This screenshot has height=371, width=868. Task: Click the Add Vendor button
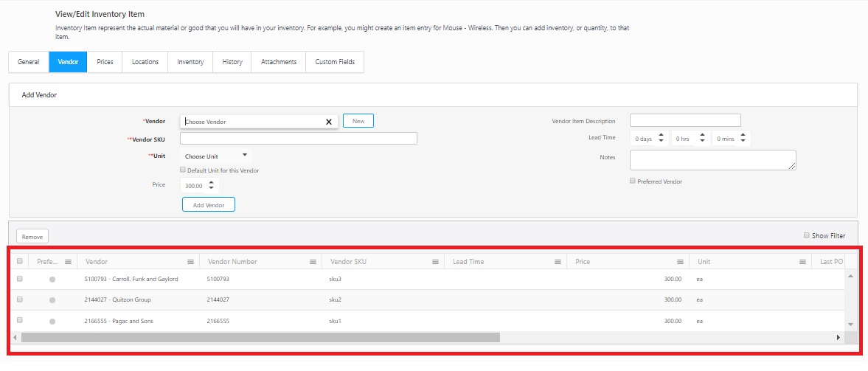(x=208, y=205)
